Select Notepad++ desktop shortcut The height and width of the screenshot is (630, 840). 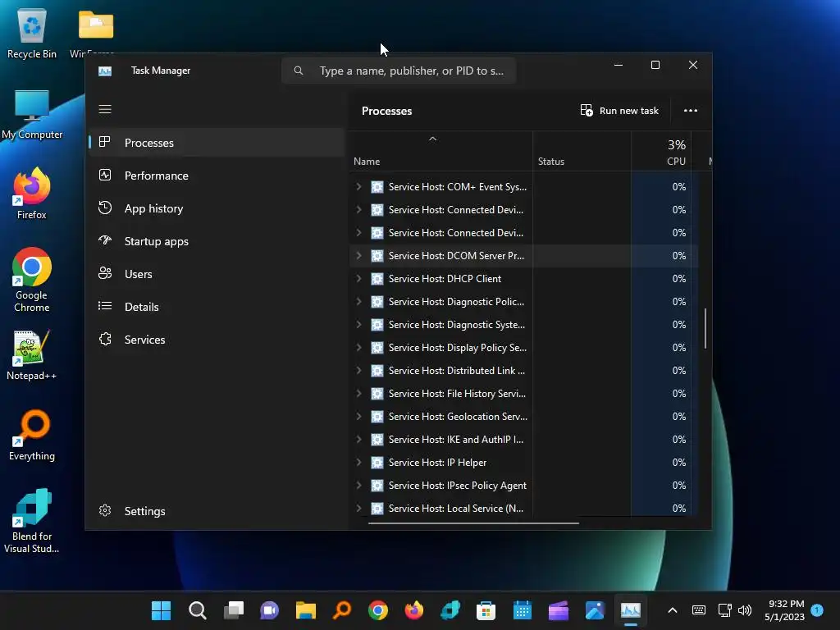[32, 355]
